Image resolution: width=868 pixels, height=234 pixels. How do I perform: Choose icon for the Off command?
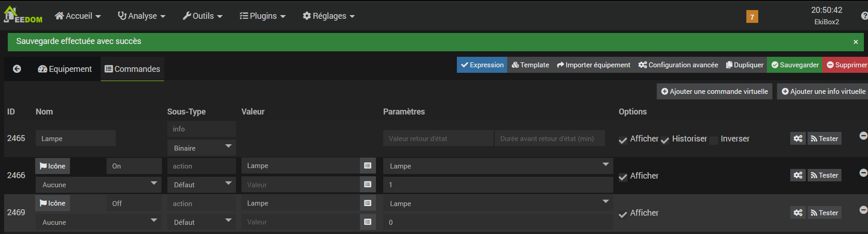coord(53,203)
